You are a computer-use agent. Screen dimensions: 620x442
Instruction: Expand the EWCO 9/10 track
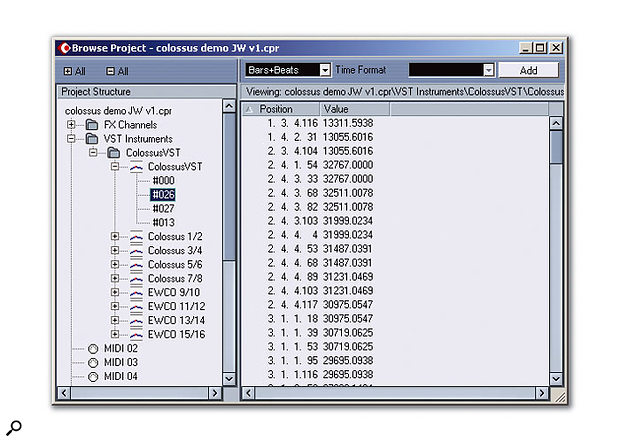pyautogui.click(x=115, y=292)
